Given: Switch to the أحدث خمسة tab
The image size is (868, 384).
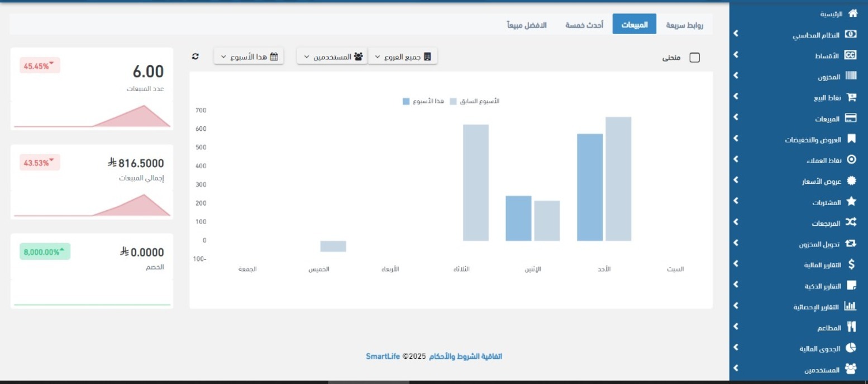Looking at the screenshot, I should 584,25.
